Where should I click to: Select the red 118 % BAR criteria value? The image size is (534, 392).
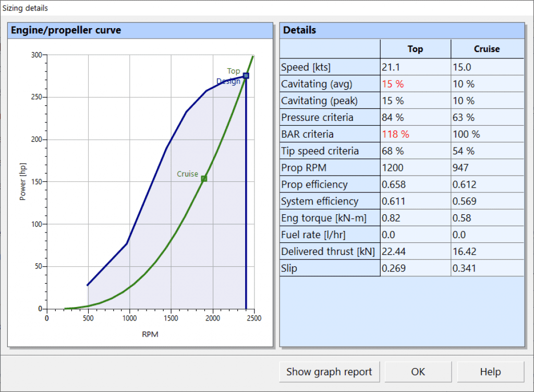(396, 134)
